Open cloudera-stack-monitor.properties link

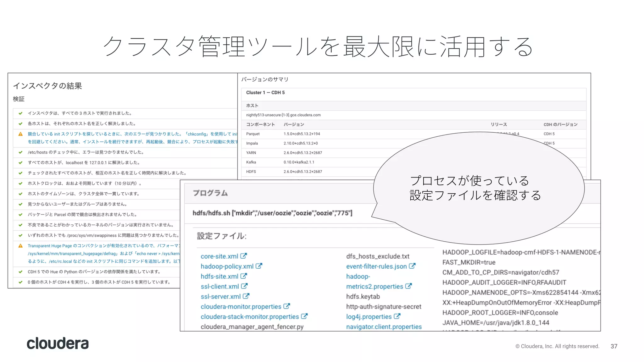(x=250, y=317)
